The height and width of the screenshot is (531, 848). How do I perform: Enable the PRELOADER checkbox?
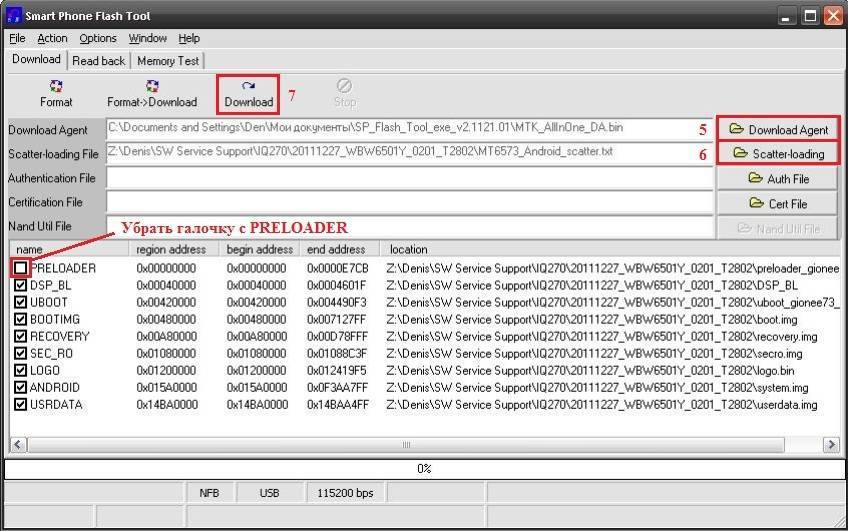21,268
